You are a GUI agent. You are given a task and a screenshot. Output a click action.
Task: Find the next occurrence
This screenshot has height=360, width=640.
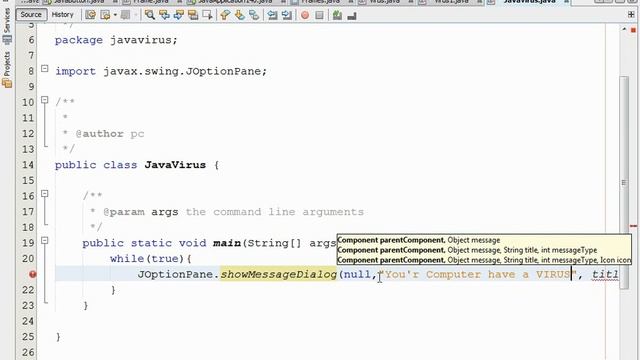(178, 16)
